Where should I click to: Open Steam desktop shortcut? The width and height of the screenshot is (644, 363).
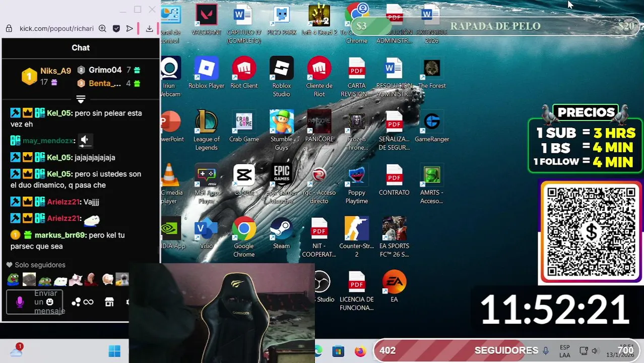(x=281, y=234)
